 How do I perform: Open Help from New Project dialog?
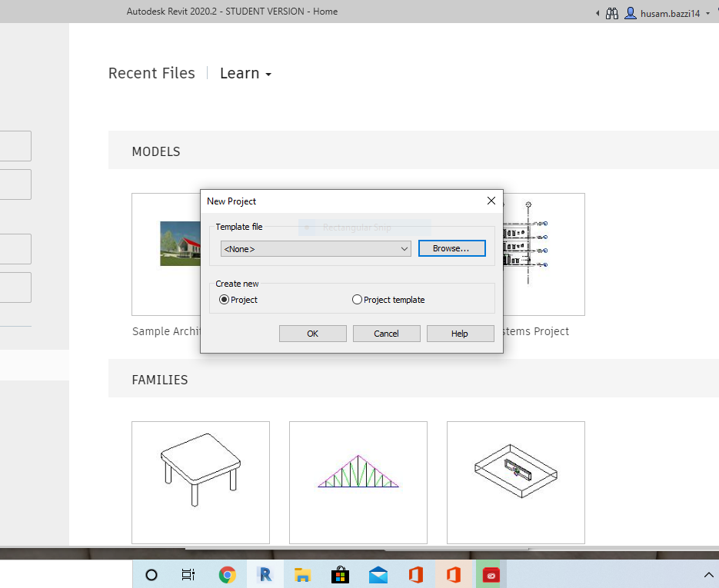461,334
